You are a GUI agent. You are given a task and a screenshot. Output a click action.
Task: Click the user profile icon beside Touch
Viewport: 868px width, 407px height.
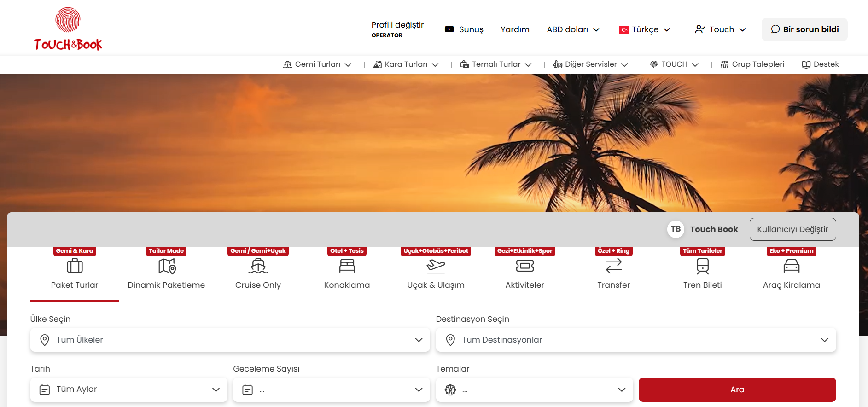pos(700,29)
